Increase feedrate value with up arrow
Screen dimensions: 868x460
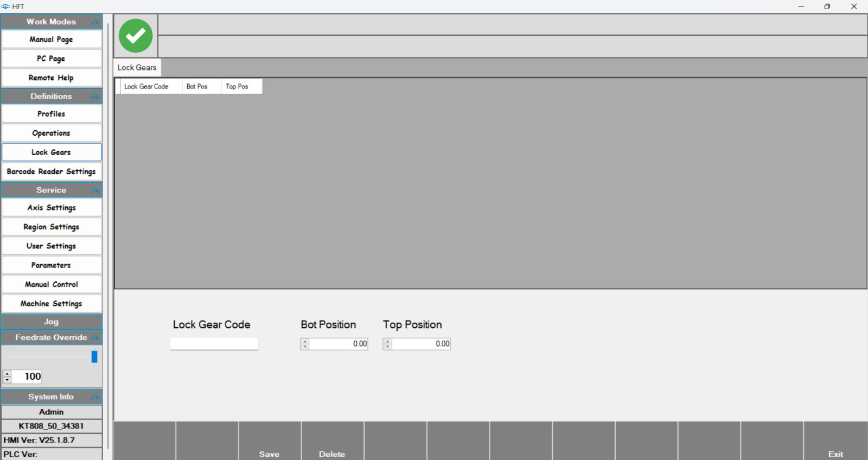coord(7,374)
